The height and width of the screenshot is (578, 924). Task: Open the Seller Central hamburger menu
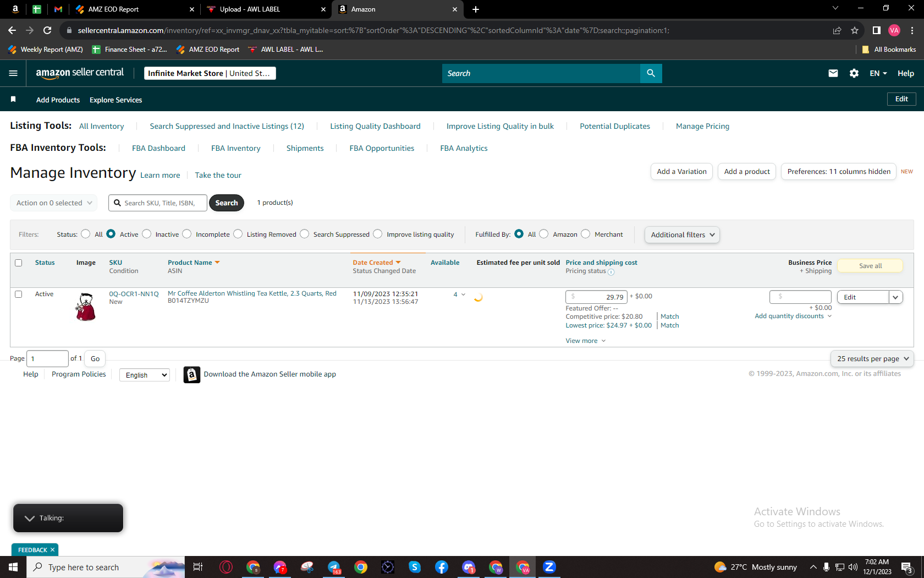[13, 73]
